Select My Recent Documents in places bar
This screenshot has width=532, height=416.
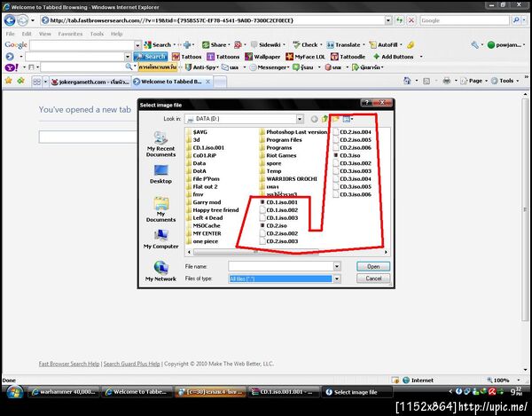click(160, 145)
